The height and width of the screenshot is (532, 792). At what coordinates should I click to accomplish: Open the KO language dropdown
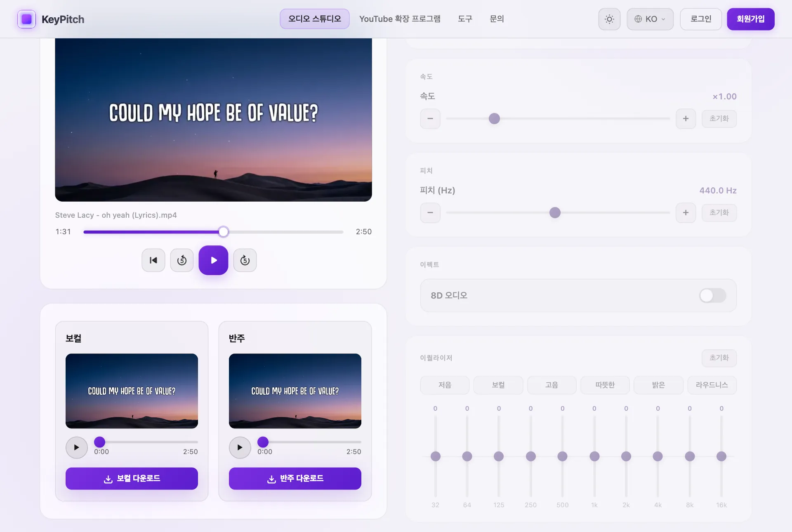point(650,19)
